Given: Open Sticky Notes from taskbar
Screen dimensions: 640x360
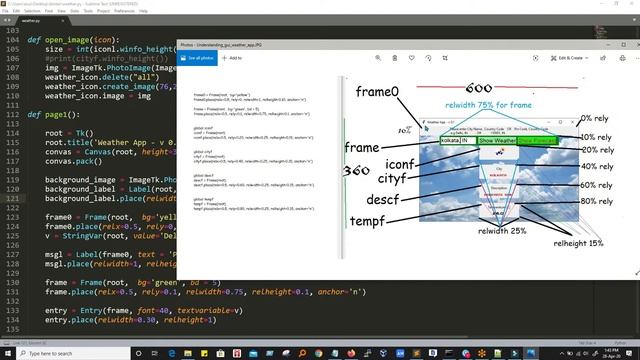Looking at the screenshot, I should 204,353.
